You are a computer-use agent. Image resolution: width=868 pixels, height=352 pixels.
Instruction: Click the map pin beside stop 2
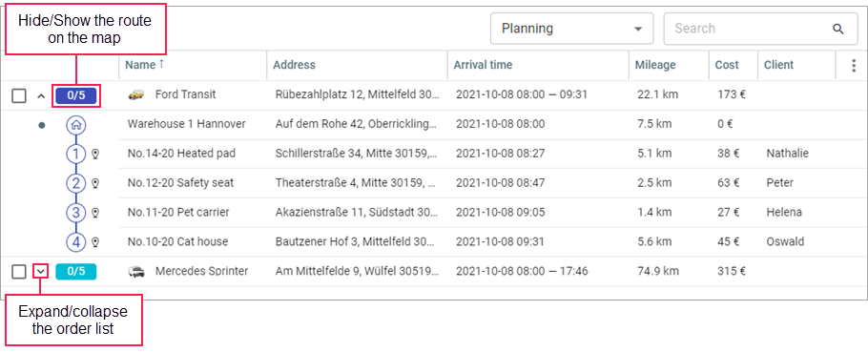coord(95,183)
